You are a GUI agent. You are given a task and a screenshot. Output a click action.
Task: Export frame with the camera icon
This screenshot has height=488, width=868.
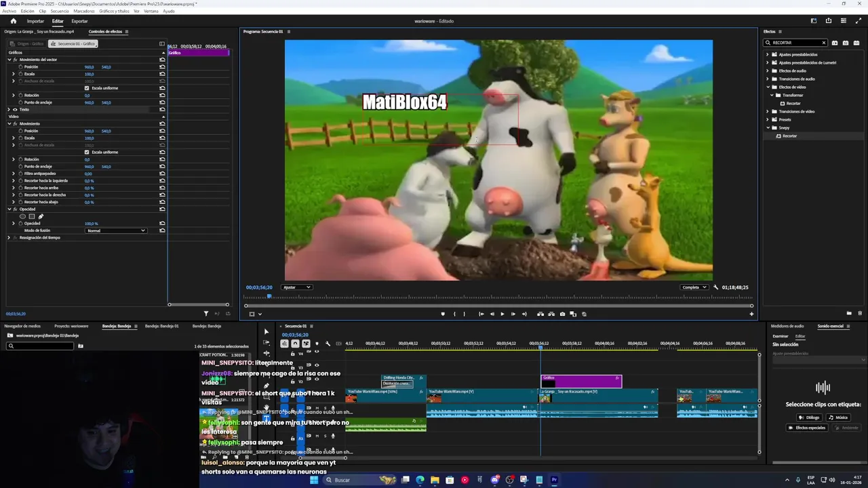click(562, 314)
